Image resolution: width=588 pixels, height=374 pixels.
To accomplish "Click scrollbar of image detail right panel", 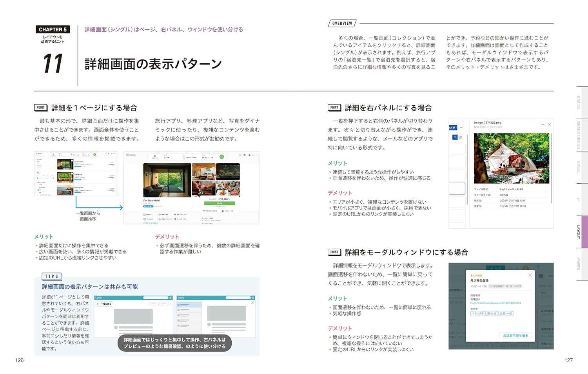I will 551,168.
